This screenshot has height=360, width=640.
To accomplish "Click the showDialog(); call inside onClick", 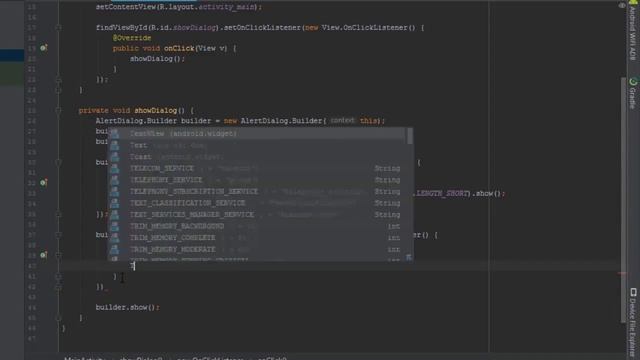I will click(x=157, y=59).
